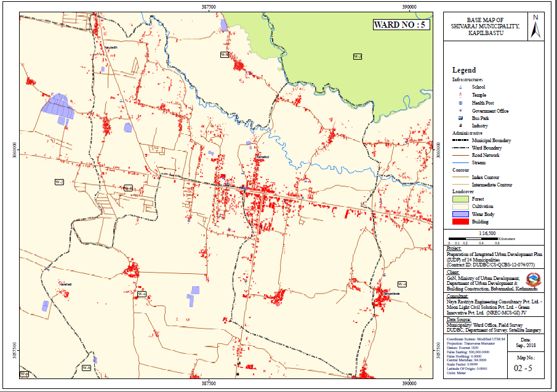This screenshot has height=392, width=557.
Task: Click the Nauladih place label on map
Action: pos(111,47)
